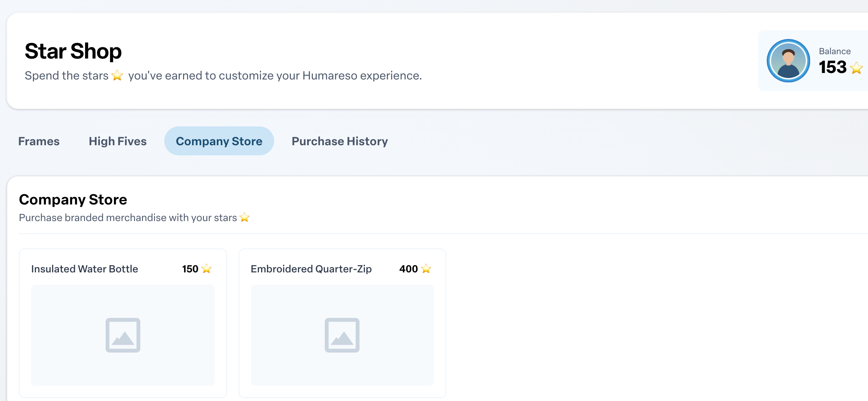Select the Company Store tab

click(219, 141)
